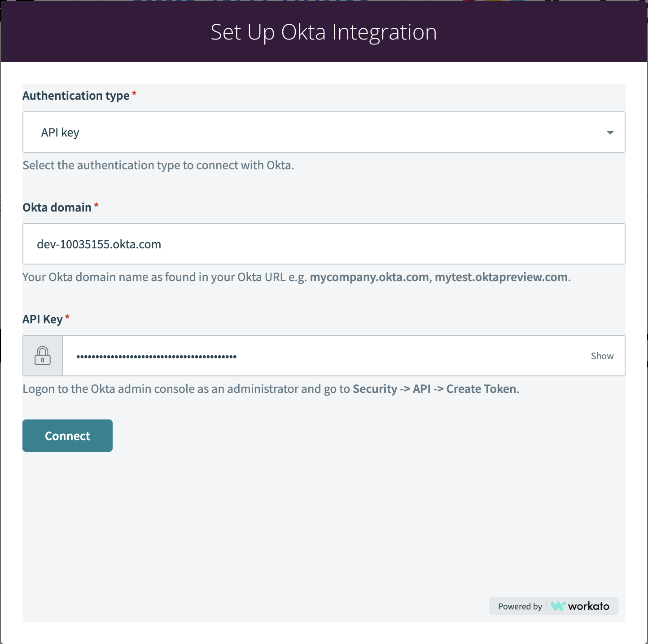Click the 'Set Up Okta Integration' title
This screenshot has width=648, height=644.
tap(324, 32)
